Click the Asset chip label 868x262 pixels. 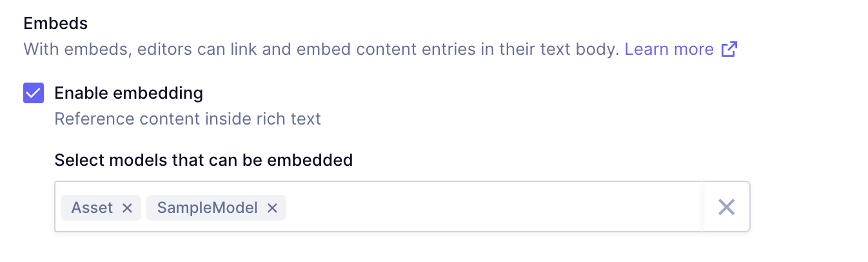(x=92, y=208)
